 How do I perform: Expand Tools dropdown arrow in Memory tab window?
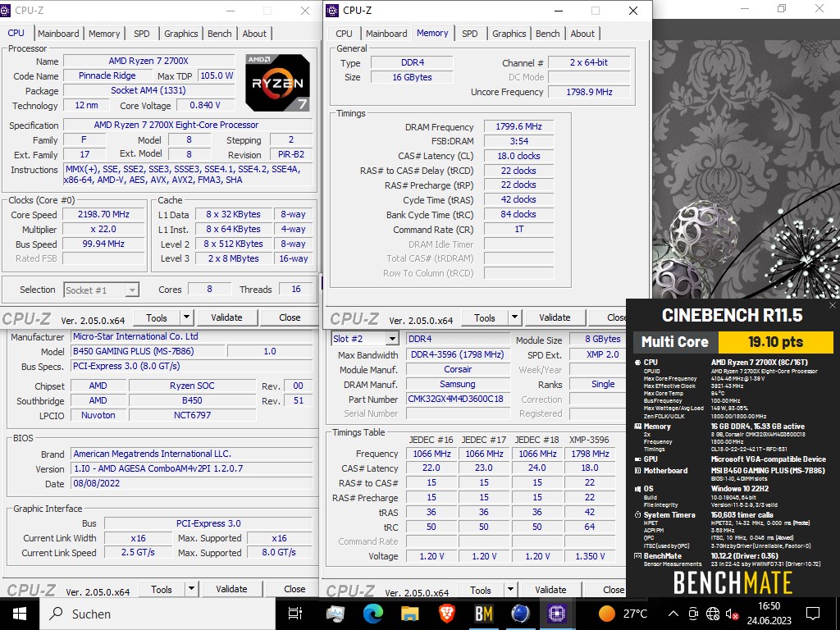pos(514,317)
